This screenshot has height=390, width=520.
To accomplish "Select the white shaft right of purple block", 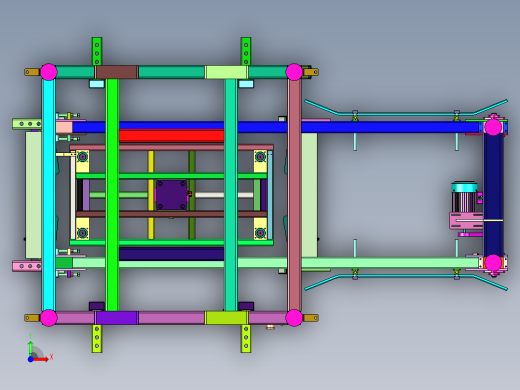I will (x=224, y=195).
